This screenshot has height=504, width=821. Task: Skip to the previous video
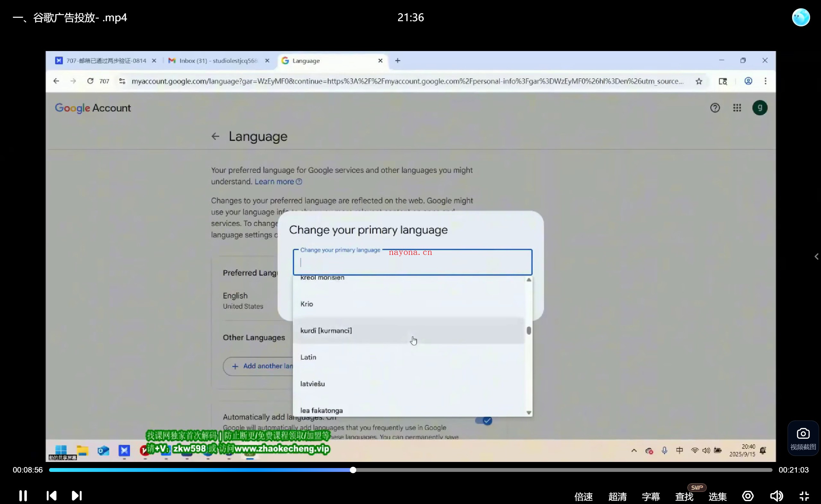(x=51, y=496)
